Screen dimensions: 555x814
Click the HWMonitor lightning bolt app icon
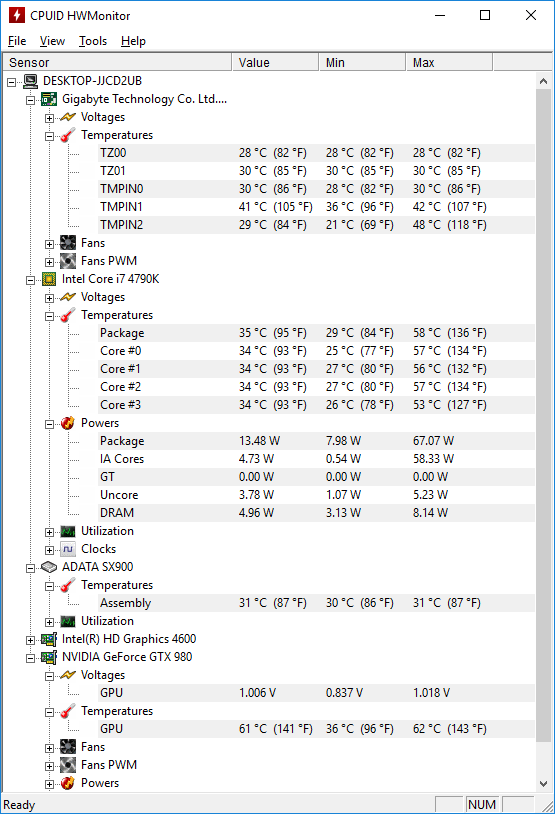pyautogui.click(x=17, y=15)
